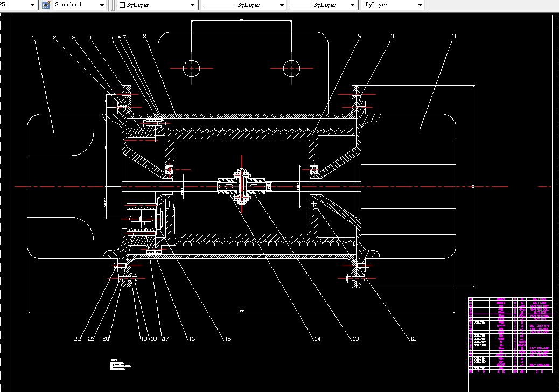This screenshot has height=392, width=559.
Task: Click the table style icon beside Standard
Action: 46,5
